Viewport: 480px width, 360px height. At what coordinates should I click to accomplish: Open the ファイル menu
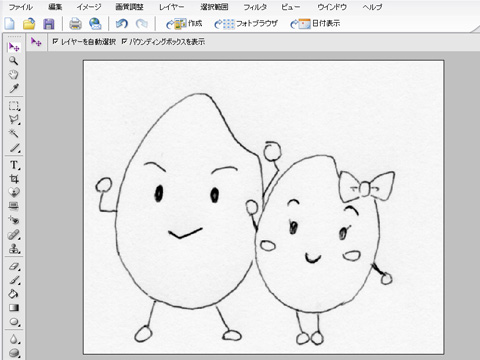click(21, 7)
